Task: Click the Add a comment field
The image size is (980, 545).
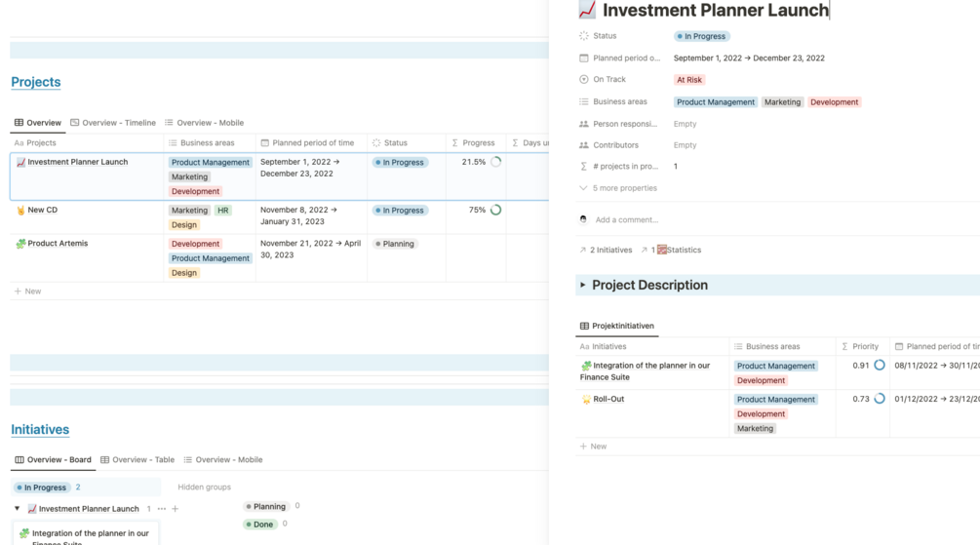Action: pyautogui.click(x=627, y=219)
